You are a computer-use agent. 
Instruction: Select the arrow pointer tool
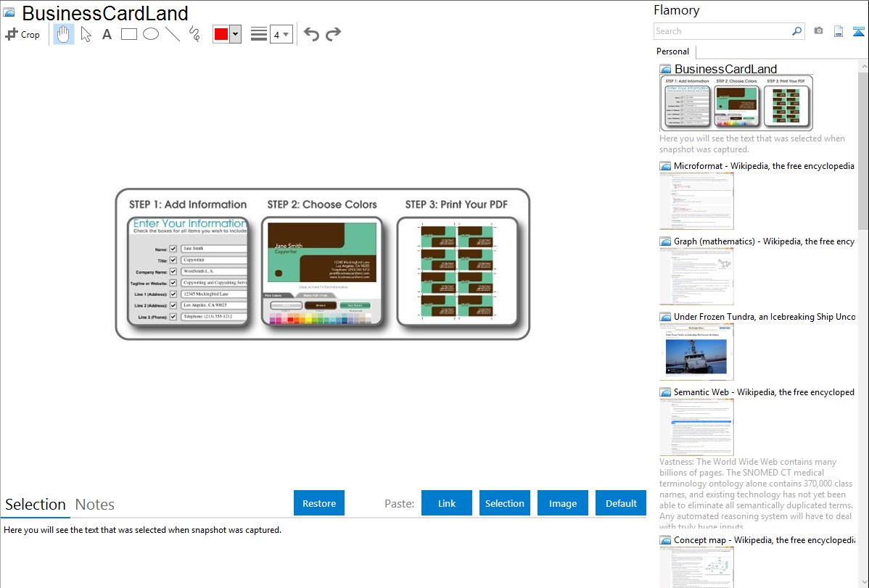click(86, 34)
